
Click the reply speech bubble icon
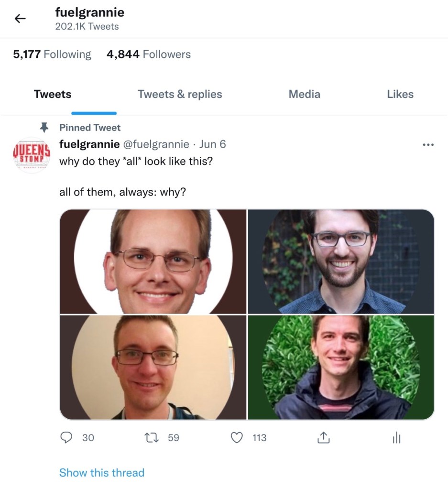67,437
